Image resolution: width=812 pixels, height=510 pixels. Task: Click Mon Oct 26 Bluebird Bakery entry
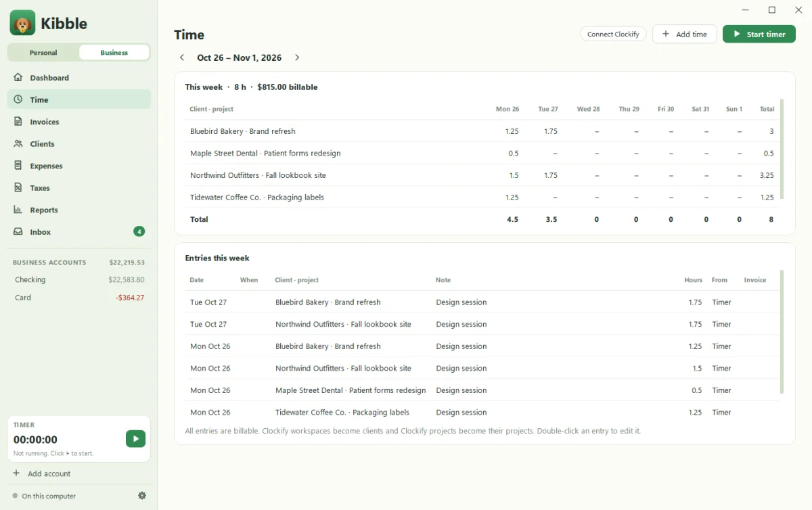tap(482, 346)
